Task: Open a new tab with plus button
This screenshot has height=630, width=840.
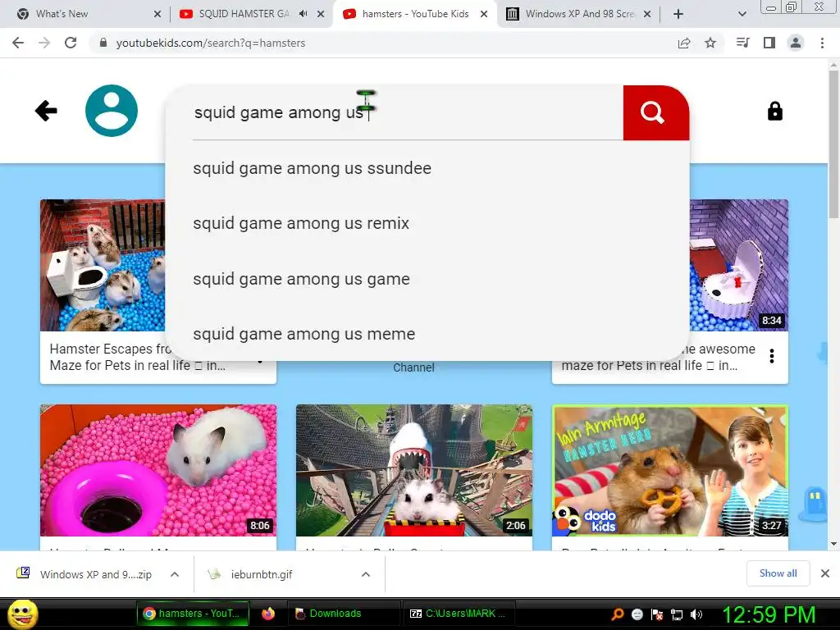Action: [x=678, y=14]
